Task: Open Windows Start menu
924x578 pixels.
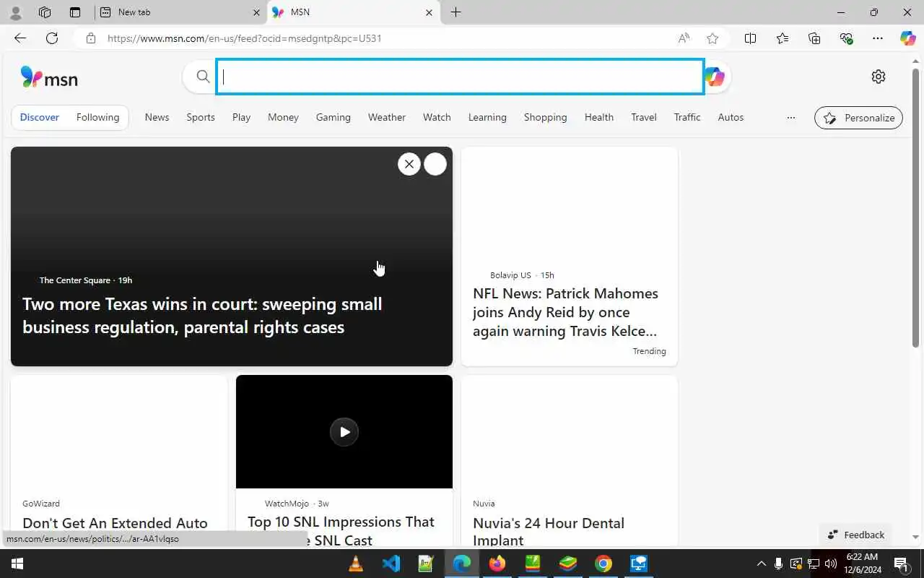Action: 17,564
